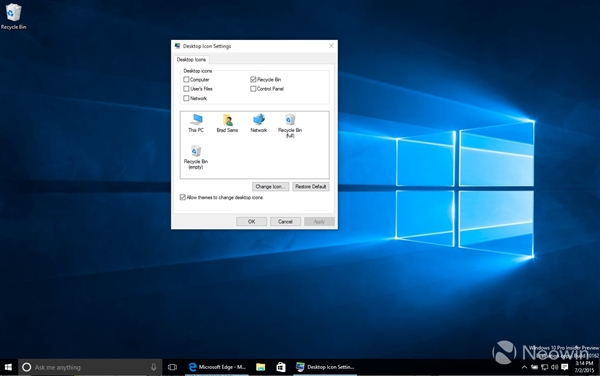Click the volume speaker icon in tray
The width and height of the screenshot is (600, 376).
pyautogui.click(x=554, y=367)
